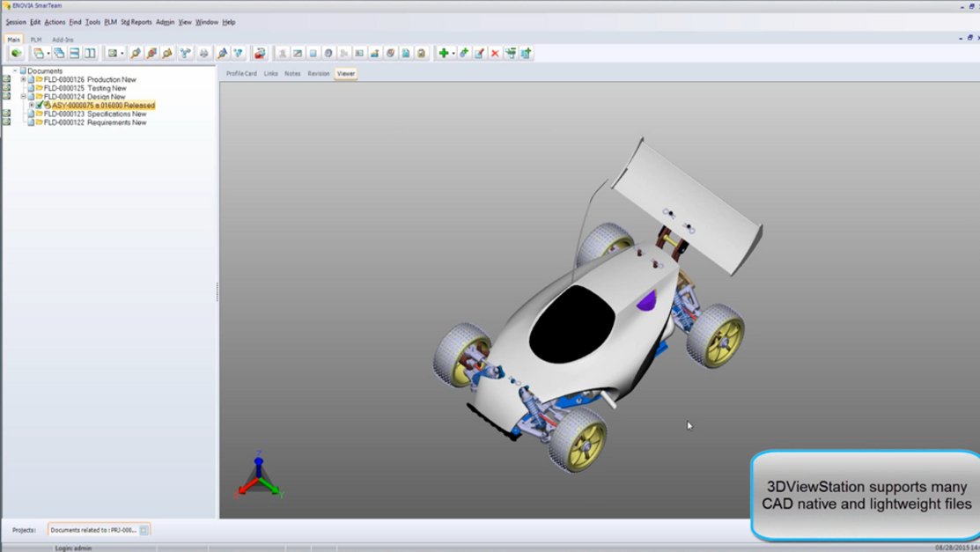
Task: Open the Std Reports menu
Action: coord(136,22)
